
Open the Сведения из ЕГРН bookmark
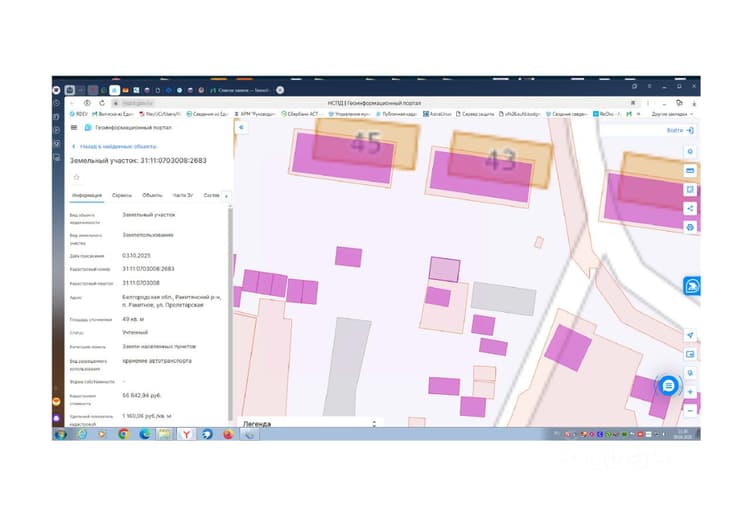[x=208, y=114]
